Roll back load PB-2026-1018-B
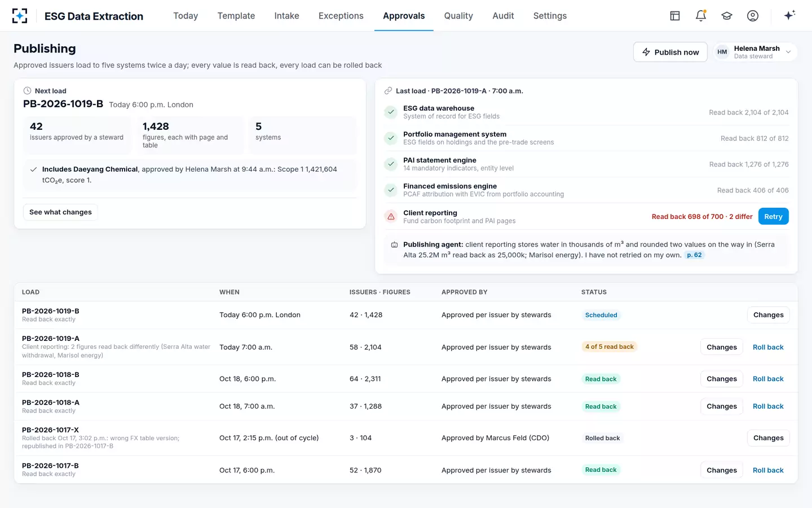 pyautogui.click(x=768, y=379)
